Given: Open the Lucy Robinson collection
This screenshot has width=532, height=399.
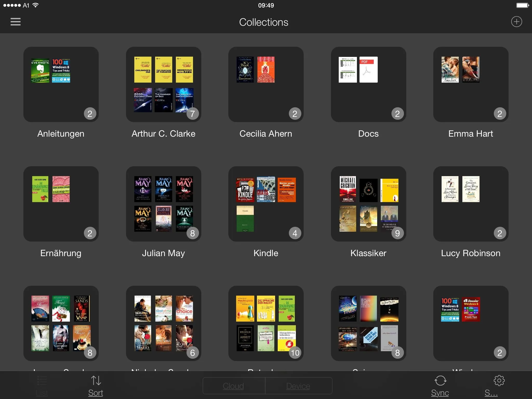Looking at the screenshot, I should tap(471, 204).
